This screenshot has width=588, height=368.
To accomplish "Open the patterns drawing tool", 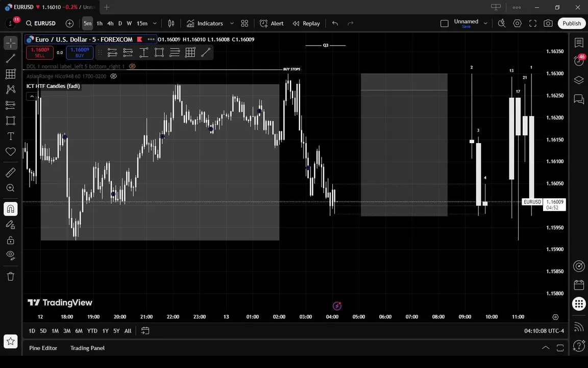I will 11,89.
